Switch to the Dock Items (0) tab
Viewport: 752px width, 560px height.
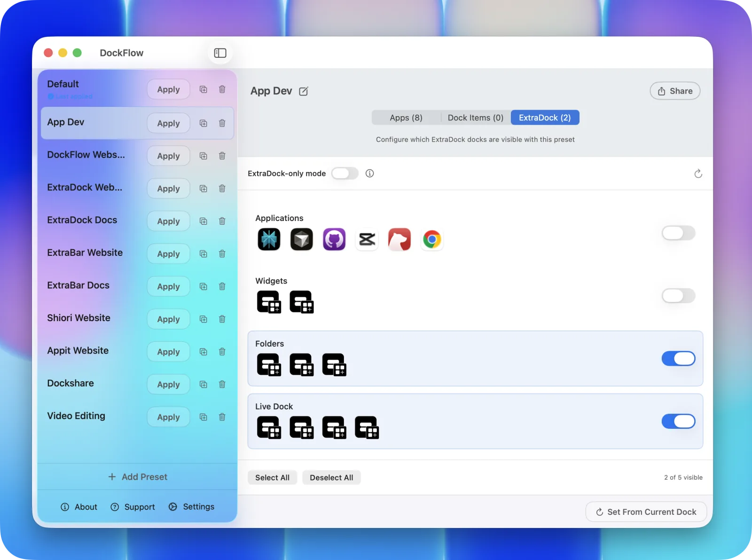coord(476,118)
